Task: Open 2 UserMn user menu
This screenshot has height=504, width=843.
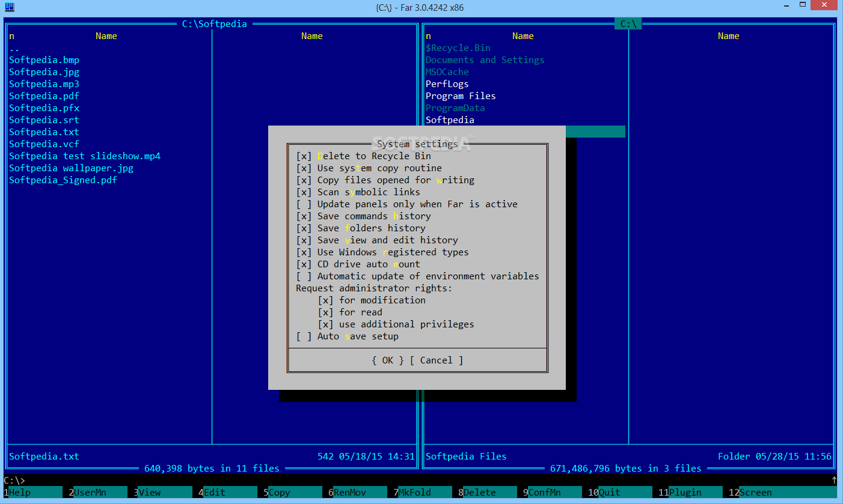Action: coord(97,493)
